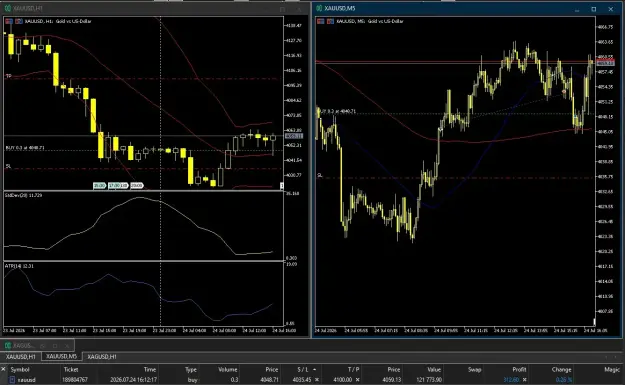Click the T / P column header
The height and width of the screenshot is (385, 625).
pos(353,369)
